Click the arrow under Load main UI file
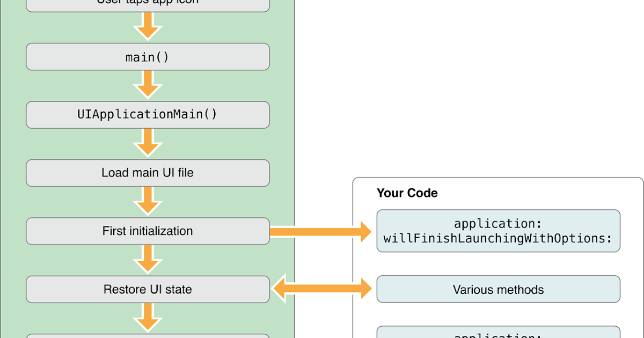The image size is (644, 338). click(x=148, y=201)
